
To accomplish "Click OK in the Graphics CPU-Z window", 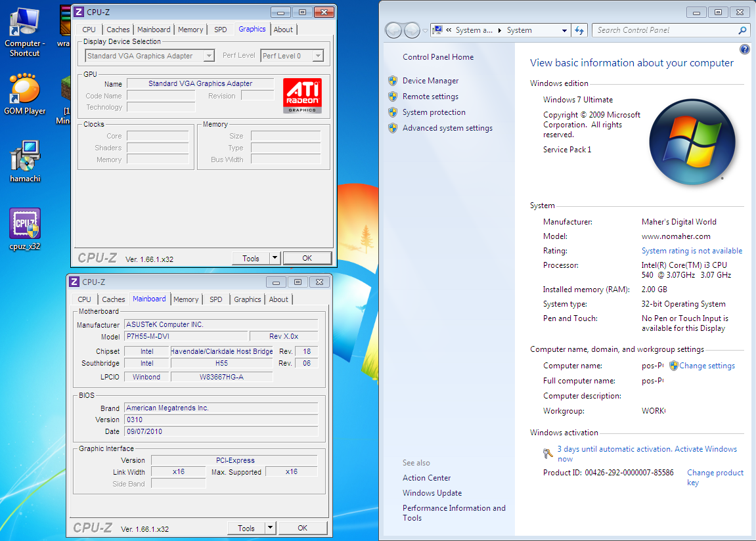I will (x=307, y=258).
